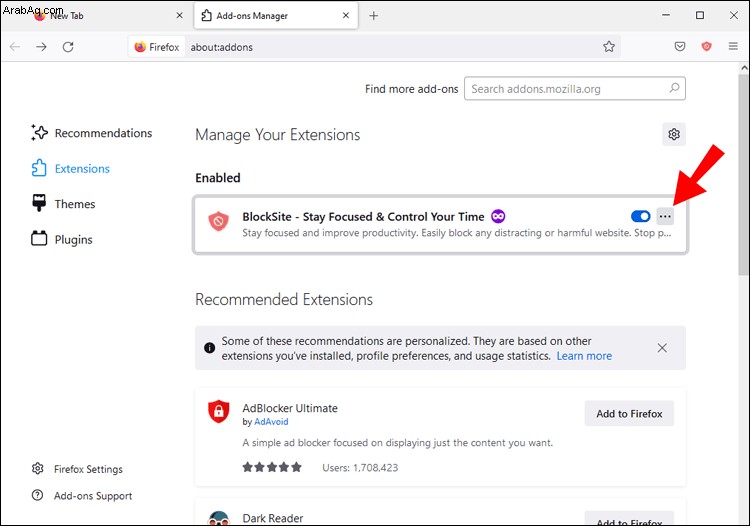Maximize the Firefox window
The width and height of the screenshot is (750, 526).
click(x=700, y=15)
